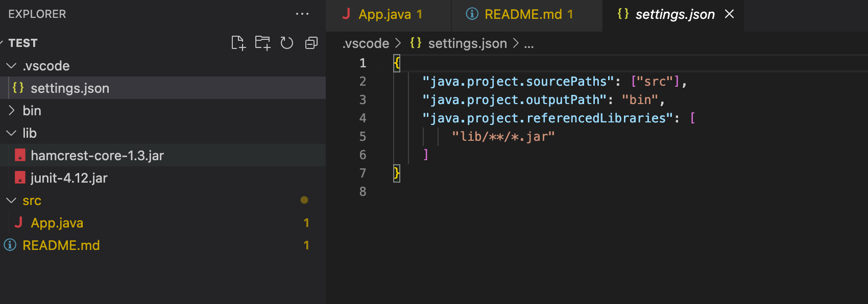Click the EXPLORER panel title

click(37, 14)
